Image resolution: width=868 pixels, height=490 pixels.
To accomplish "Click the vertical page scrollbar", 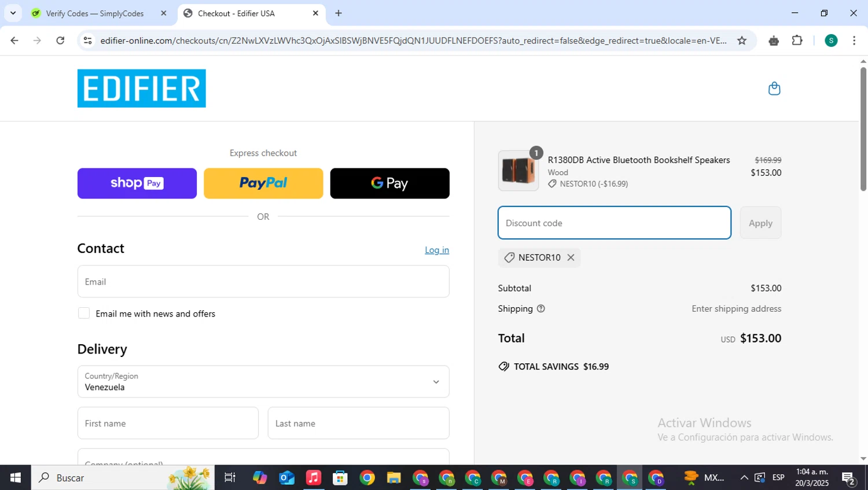I will pyautogui.click(x=863, y=129).
